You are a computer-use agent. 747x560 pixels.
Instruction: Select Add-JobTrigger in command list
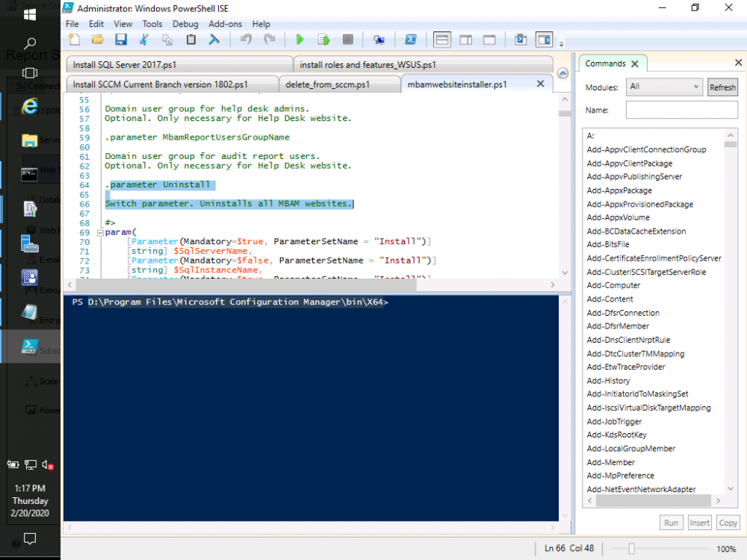click(614, 421)
